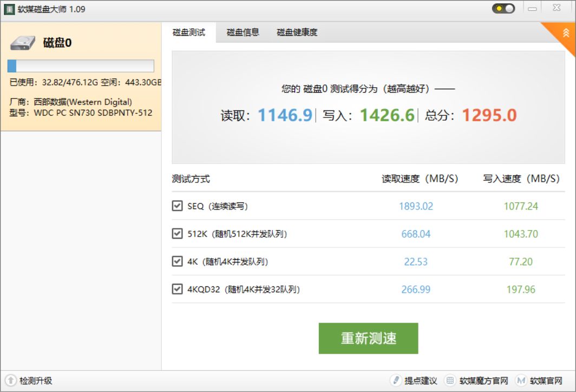Click the 检测升级 update arrow icon
The height and width of the screenshot is (392, 576).
(11, 381)
